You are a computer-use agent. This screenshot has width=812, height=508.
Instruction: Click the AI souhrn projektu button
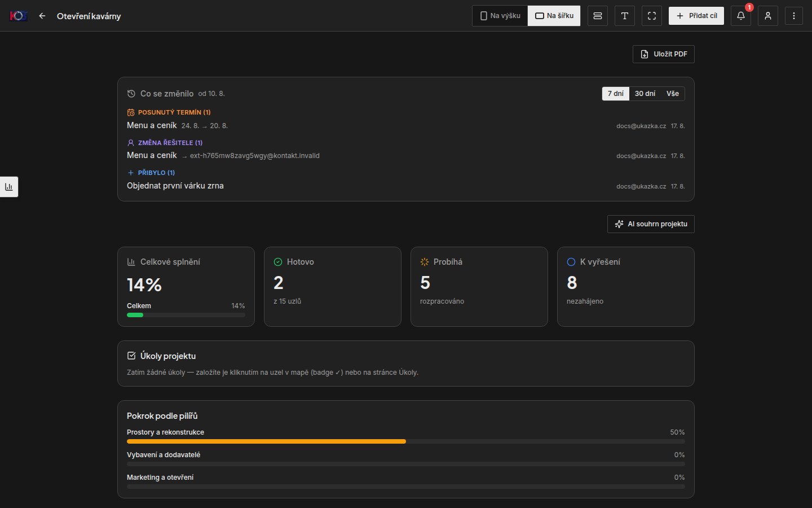(651, 224)
